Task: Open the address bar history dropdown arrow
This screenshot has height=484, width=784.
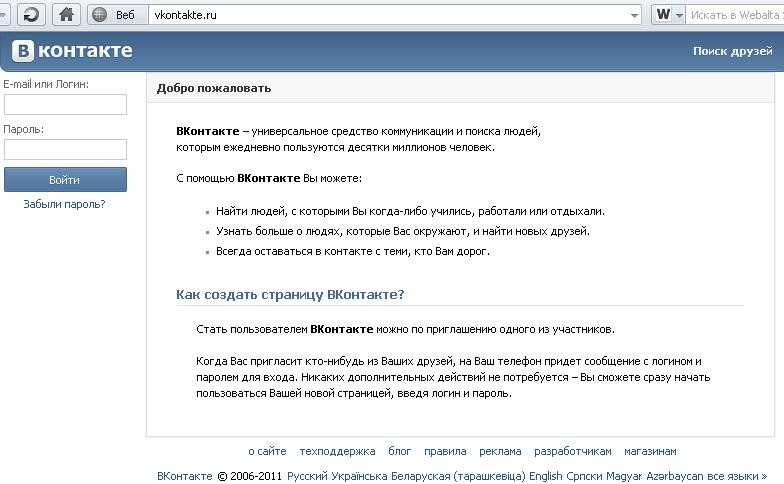Action: 634,16
